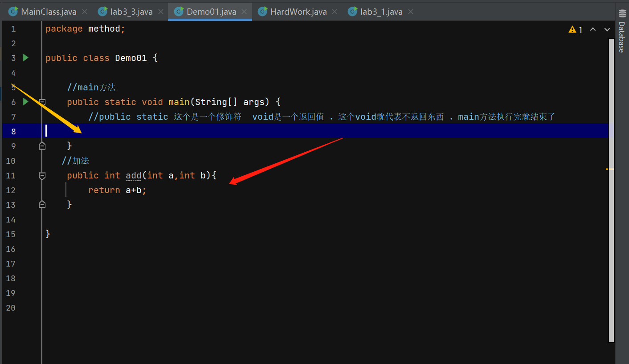The image size is (629, 364).
Task: Close the MainClass.java tab
Action: 85,12
